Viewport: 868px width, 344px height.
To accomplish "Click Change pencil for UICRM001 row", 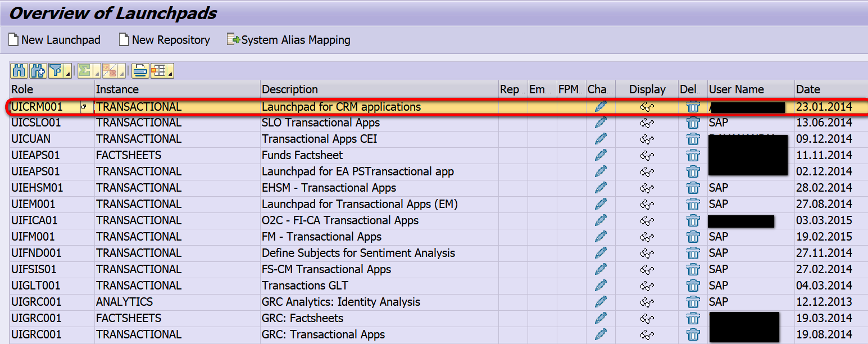I will pos(601,106).
